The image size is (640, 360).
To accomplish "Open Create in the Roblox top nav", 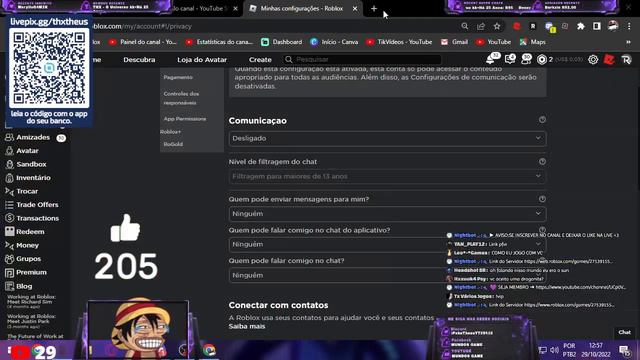I will point(260,60).
